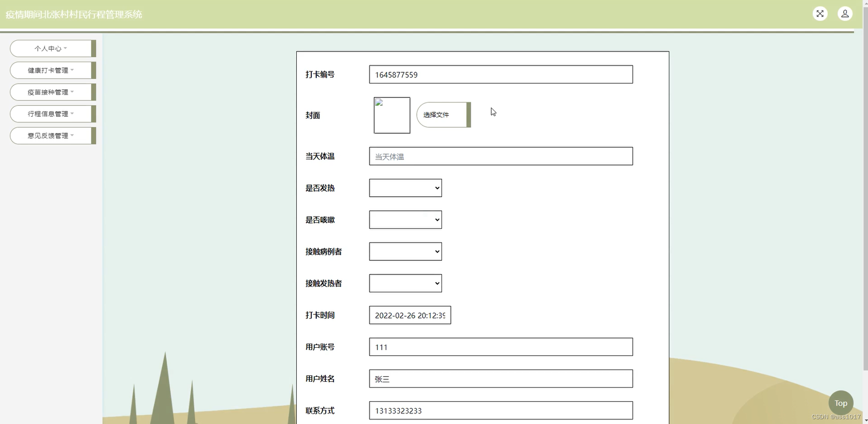The height and width of the screenshot is (424, 868).
Task: Open the 疫苗接种管理 sidebar menu
Action: click(x=52, y=92)
